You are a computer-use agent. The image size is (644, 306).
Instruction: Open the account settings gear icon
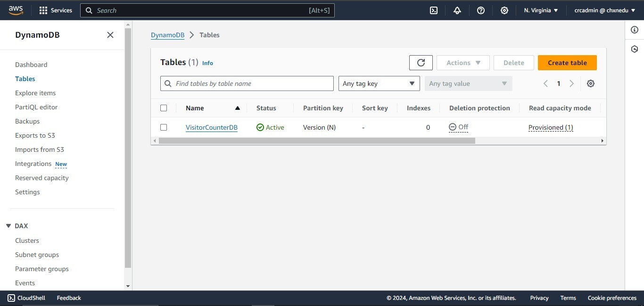point(504,10)
